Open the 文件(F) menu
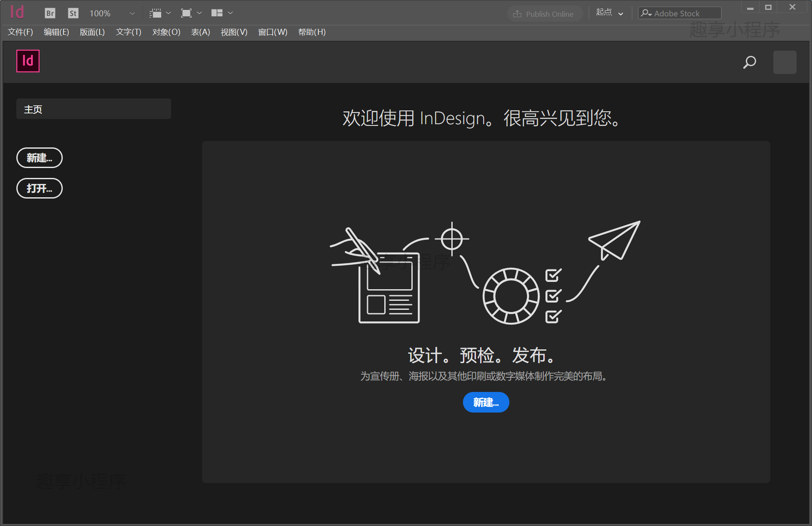 (20, 32)
